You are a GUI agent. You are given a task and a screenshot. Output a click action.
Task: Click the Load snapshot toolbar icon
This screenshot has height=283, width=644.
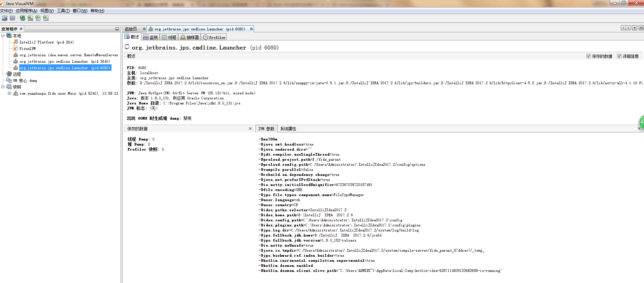click(5, 18)
